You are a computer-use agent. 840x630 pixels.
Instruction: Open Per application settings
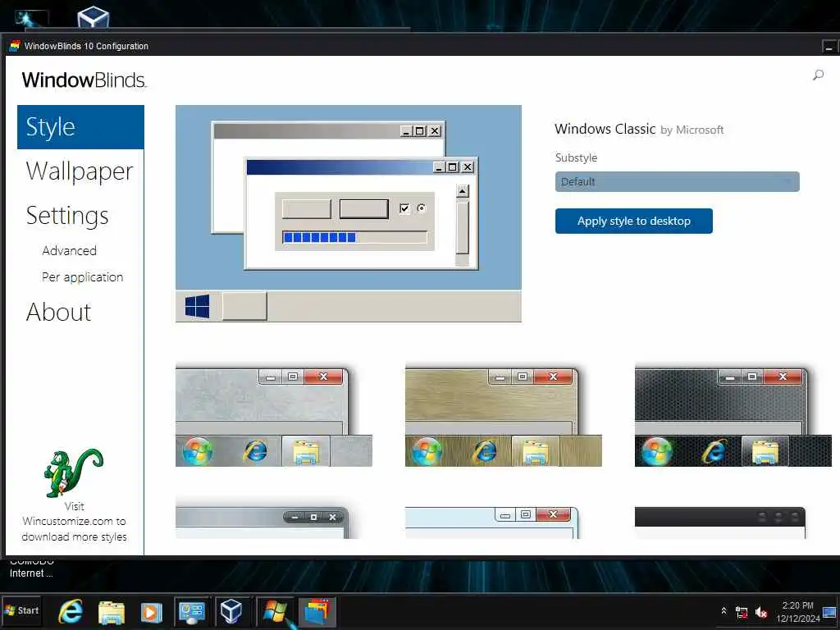[83, 277]
